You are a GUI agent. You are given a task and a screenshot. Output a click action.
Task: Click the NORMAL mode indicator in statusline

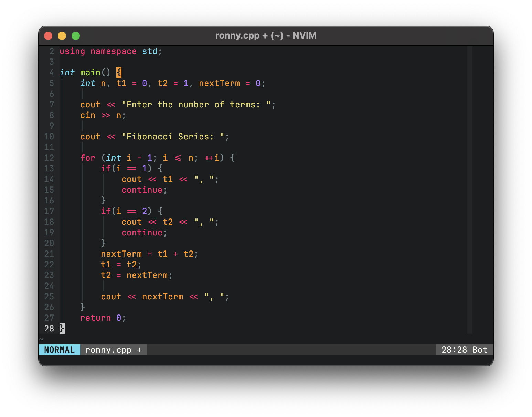point(60,350)
